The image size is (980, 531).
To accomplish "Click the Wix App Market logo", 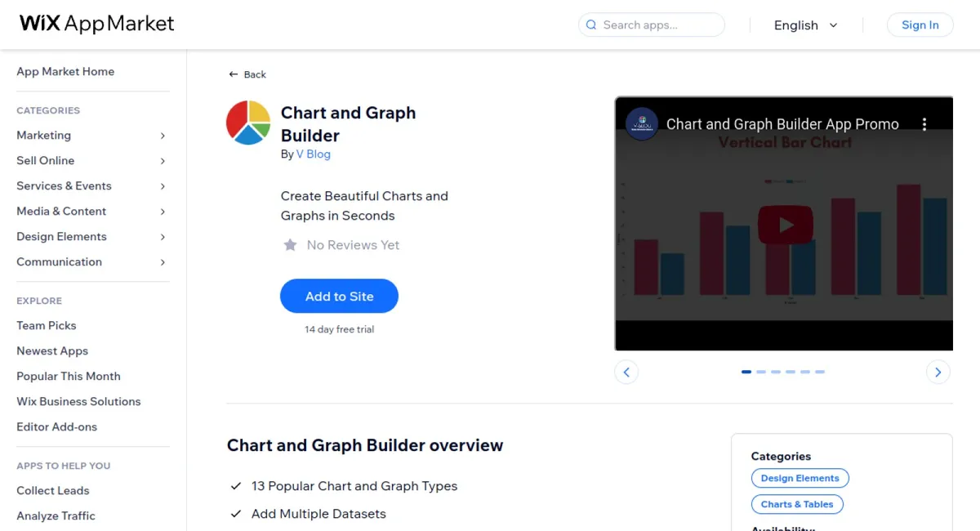I will (96, 24).
